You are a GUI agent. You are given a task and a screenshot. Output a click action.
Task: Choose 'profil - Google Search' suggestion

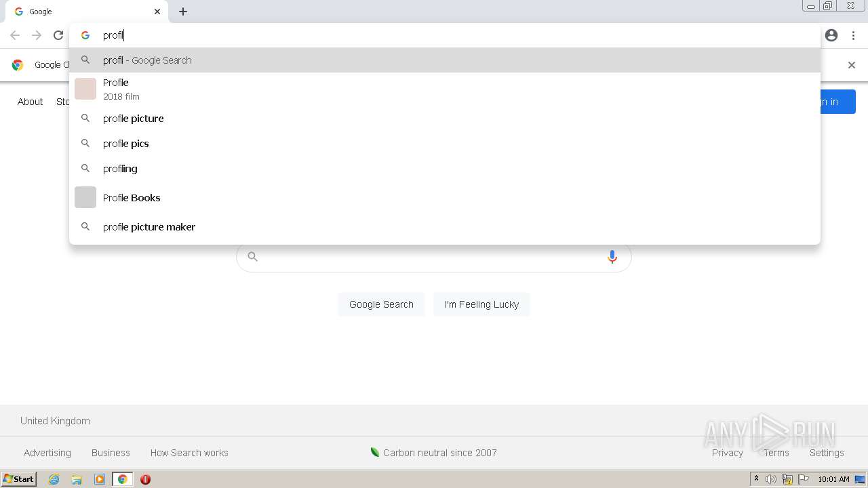445,60
